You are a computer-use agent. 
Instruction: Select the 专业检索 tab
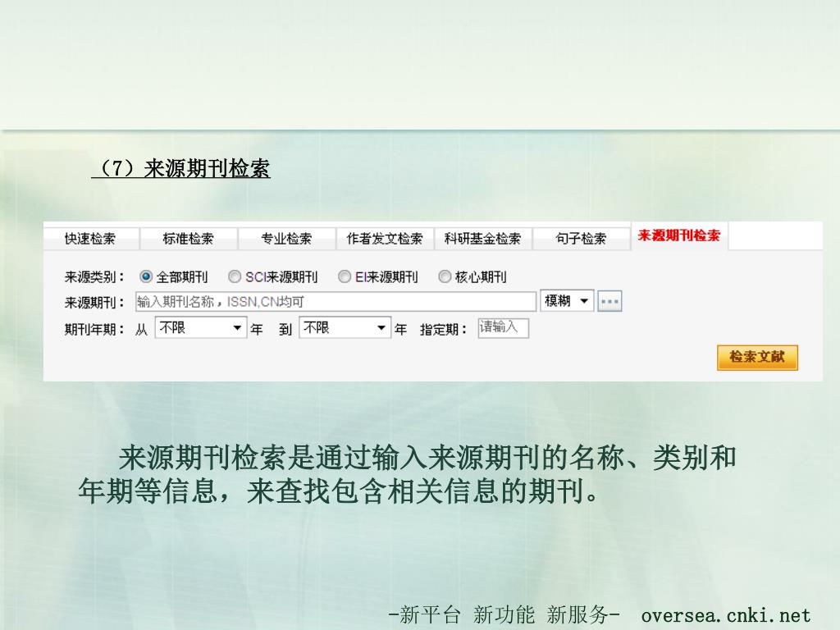pyautogui.click(x=286, y=239)
